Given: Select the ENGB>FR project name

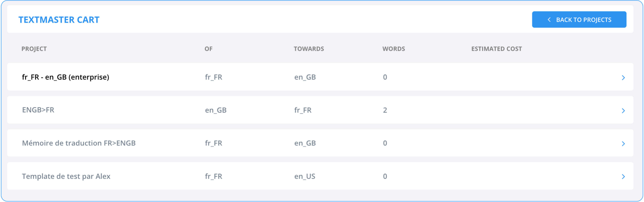Looking at the screenshot, I should [x=38, y=110].
